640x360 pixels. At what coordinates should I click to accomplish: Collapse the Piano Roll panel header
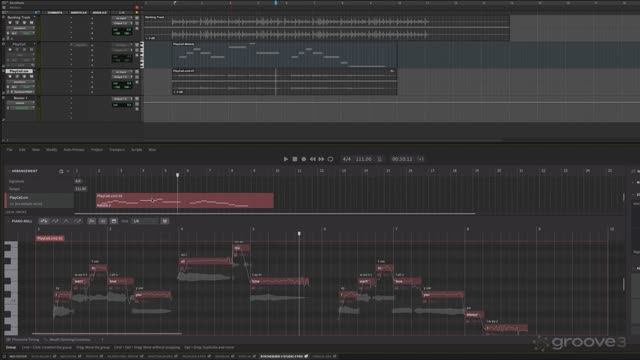(9, 221)
